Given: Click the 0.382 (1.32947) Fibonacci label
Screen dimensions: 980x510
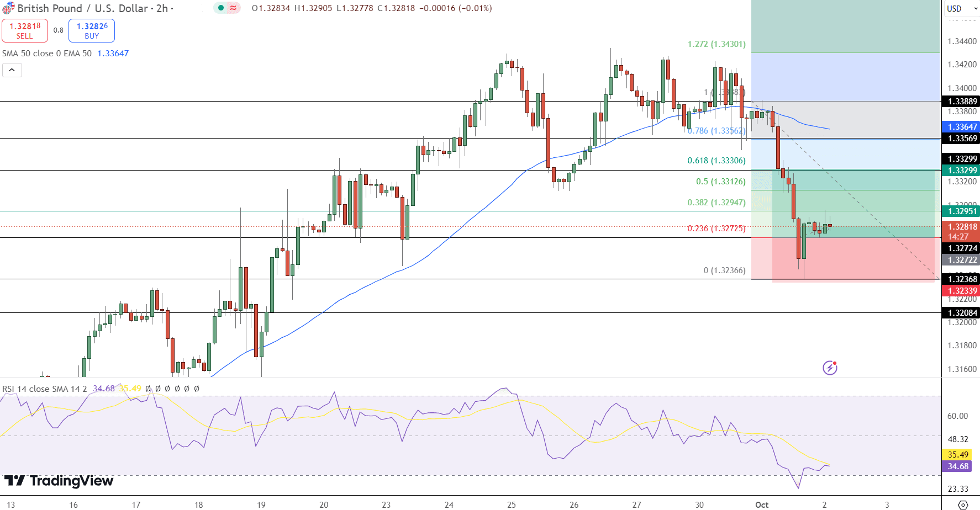Looking at the screenshot, I should pos(716,203).
